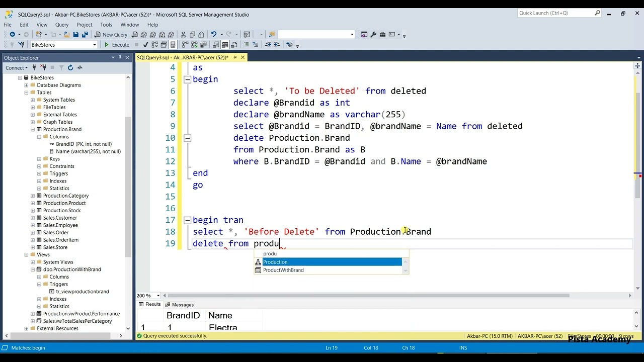Select ProductWithBrand from autocomplete list
The image size is (644, 362).
(x=328, y=270)
